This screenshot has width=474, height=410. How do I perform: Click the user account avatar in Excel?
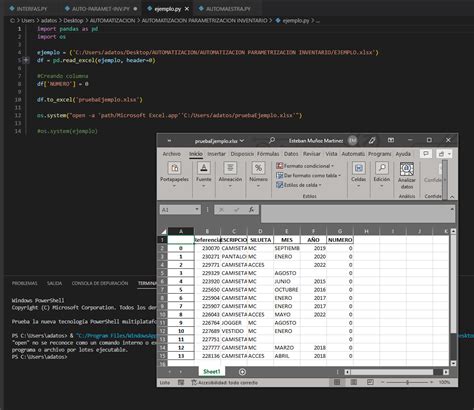pyautogui.click(x=352, y=141)
